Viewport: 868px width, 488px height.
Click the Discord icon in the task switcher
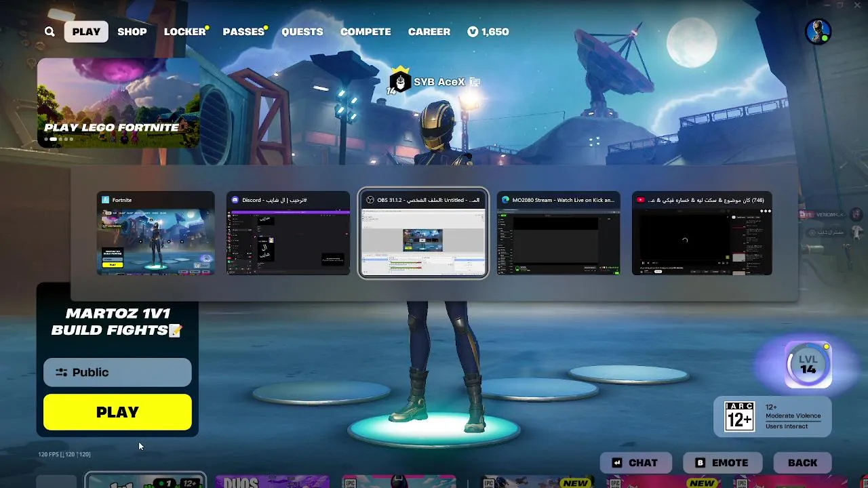[x=235, y=200]
